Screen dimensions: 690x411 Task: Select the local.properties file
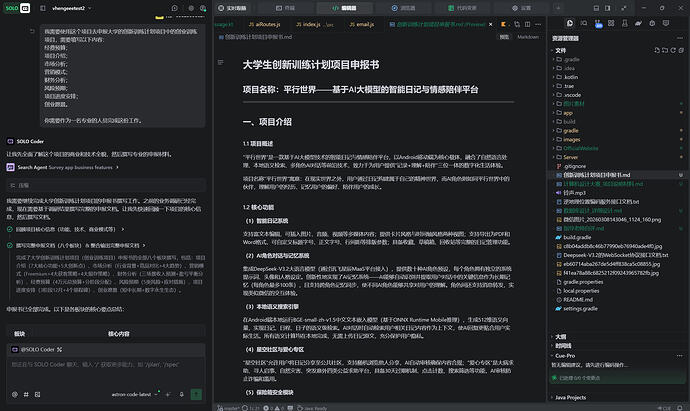click(617, 291)
